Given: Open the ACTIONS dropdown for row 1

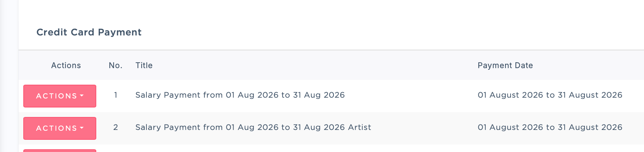Looking at the screenshot, I should pos(60,96).
